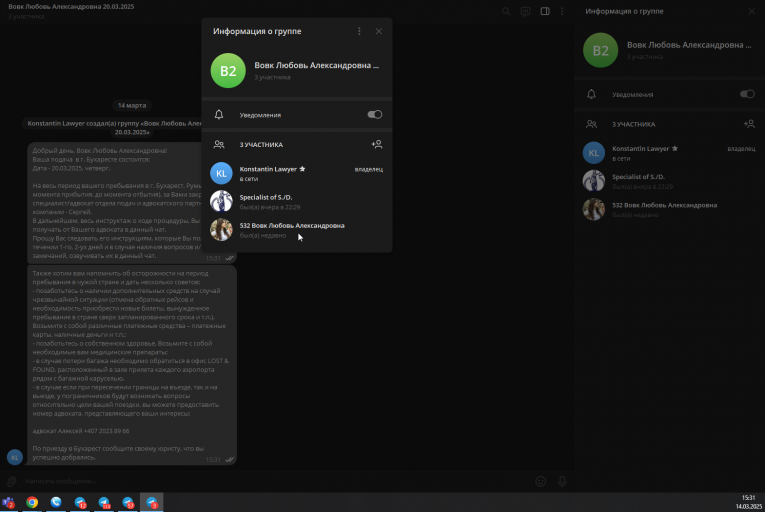Screen dimensions: 765x512
Task: Start a video chat via the header icon
Action: pyautogui.click(x=525, y=11)
